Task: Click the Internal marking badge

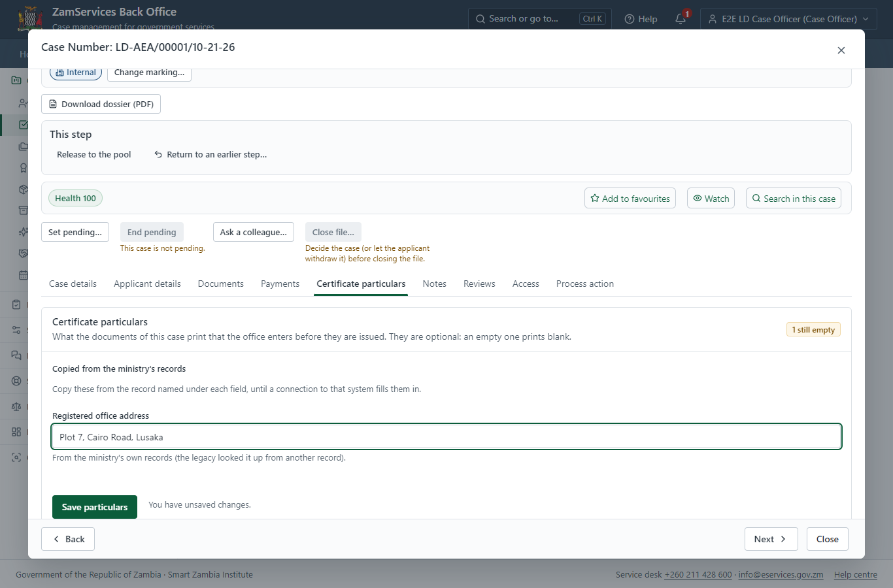Action: point(76,73)
